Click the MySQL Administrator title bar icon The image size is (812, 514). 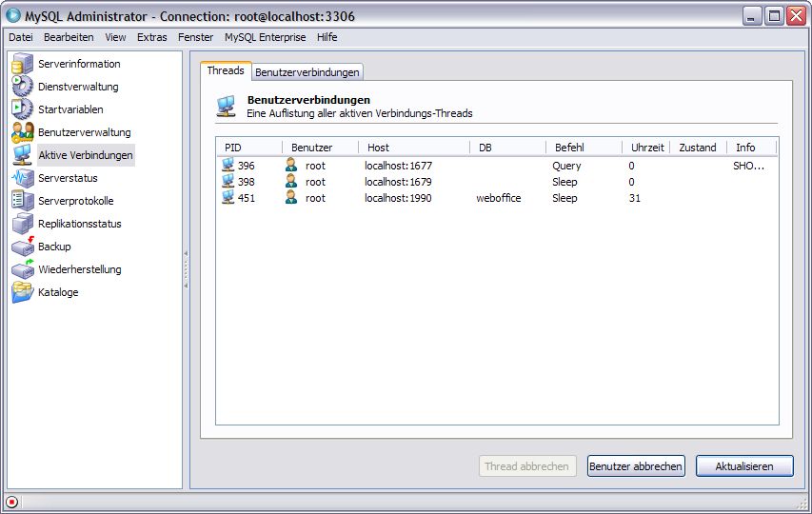click(13, 15)
